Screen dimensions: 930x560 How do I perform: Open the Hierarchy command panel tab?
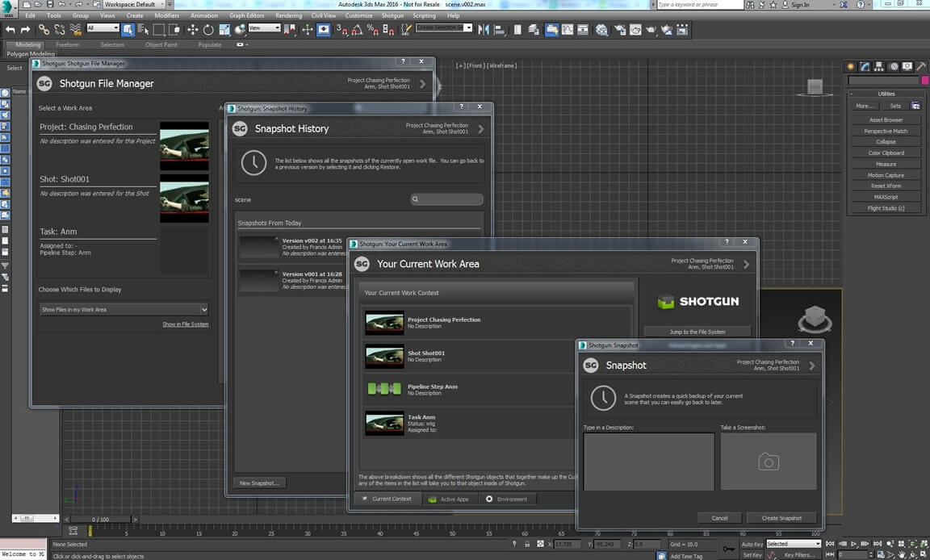pyautogui.click(x=878, y=66)
